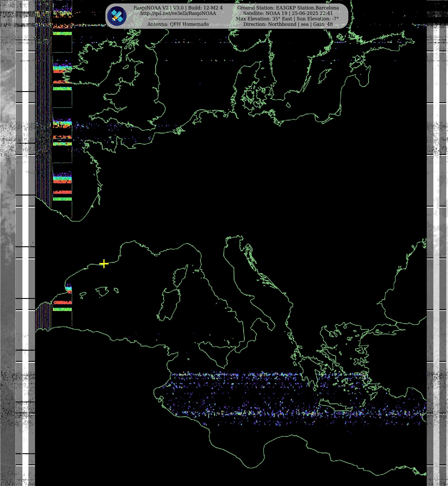Select the 'Ground Station: EA3GKP Station.Barcelona' text
The width and height of the screenshot is (448, 486).
click(x=288, y=8)
